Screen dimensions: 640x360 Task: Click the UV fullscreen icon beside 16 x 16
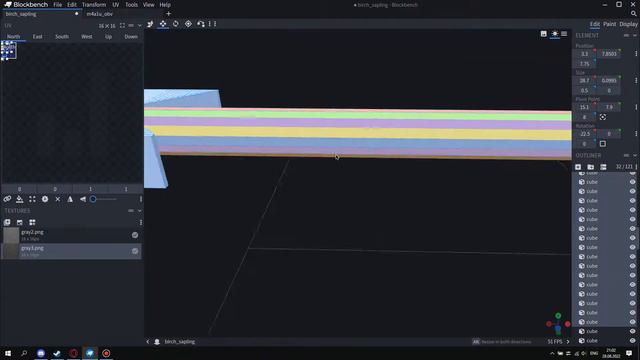[x=122, y=25]
